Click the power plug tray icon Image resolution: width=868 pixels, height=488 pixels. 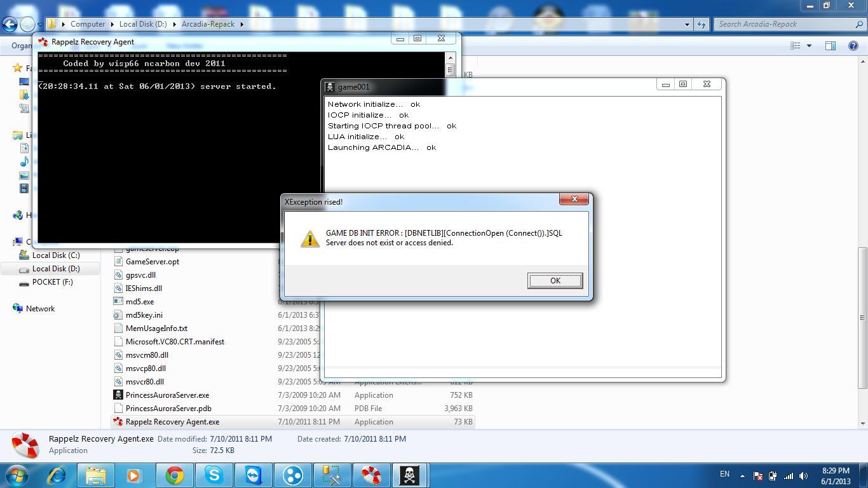coord(773,476)
